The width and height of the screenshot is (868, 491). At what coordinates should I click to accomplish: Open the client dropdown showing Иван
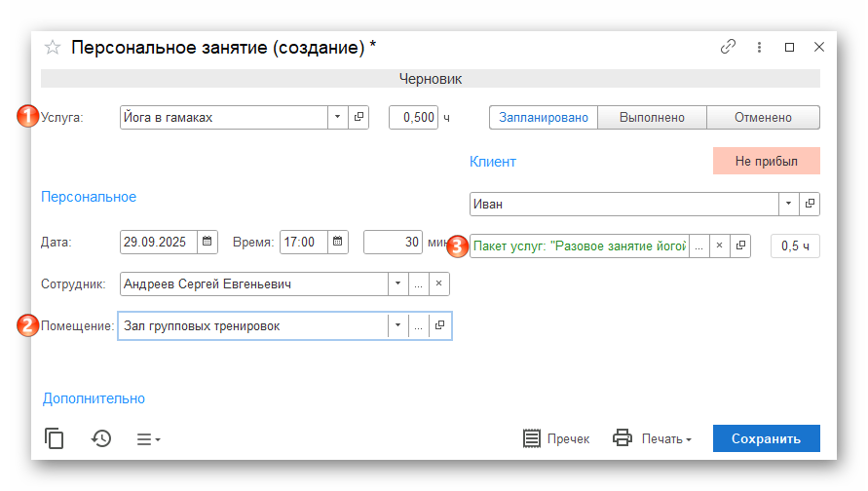pos(787,205)
